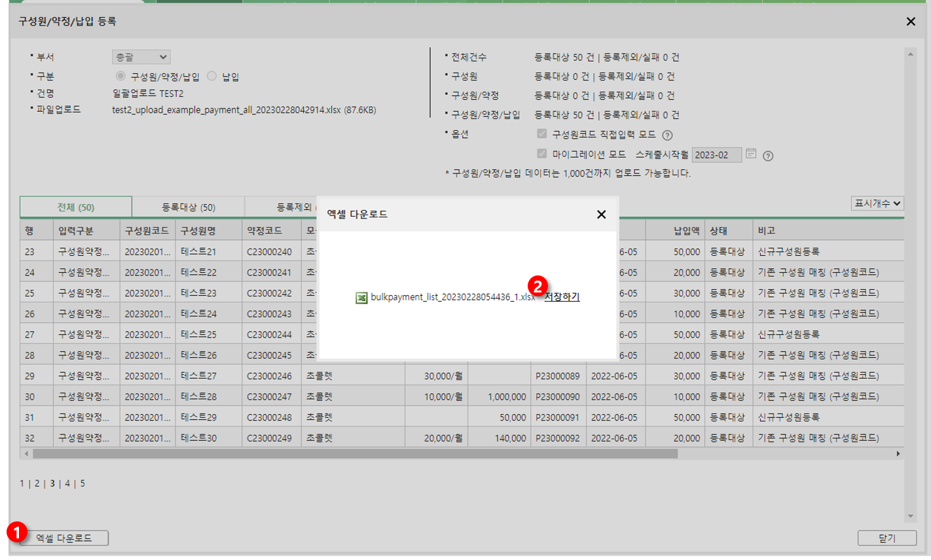Screen dimensions: 931x560
Task: Go to page 3 in pagination
Action: click(52, 483)
